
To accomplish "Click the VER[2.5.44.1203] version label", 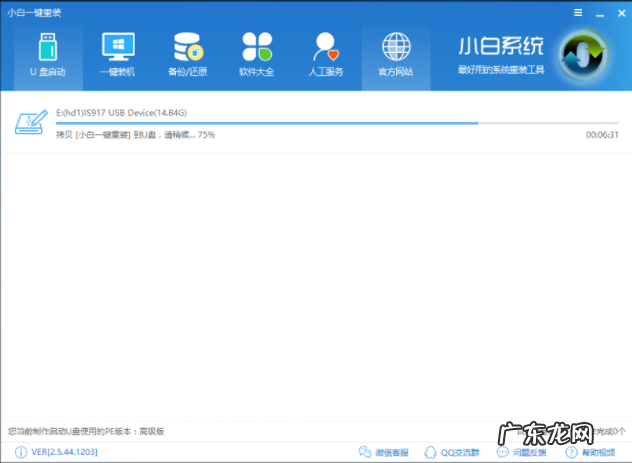I will coord(64,452).
